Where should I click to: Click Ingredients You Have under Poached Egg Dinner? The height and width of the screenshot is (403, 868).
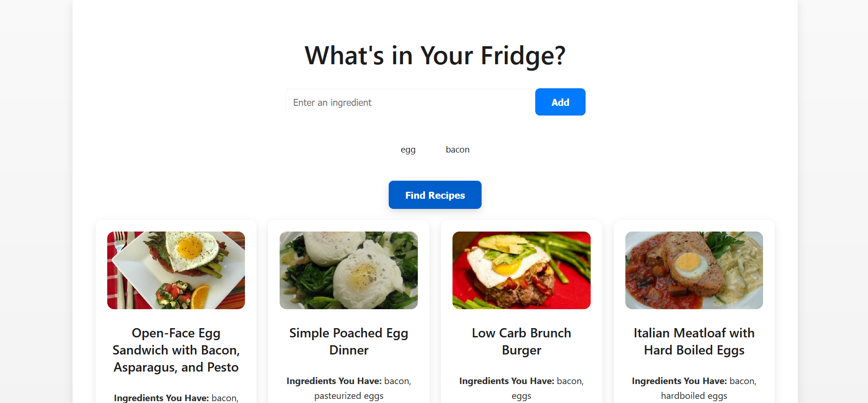[x=334, y=381]
